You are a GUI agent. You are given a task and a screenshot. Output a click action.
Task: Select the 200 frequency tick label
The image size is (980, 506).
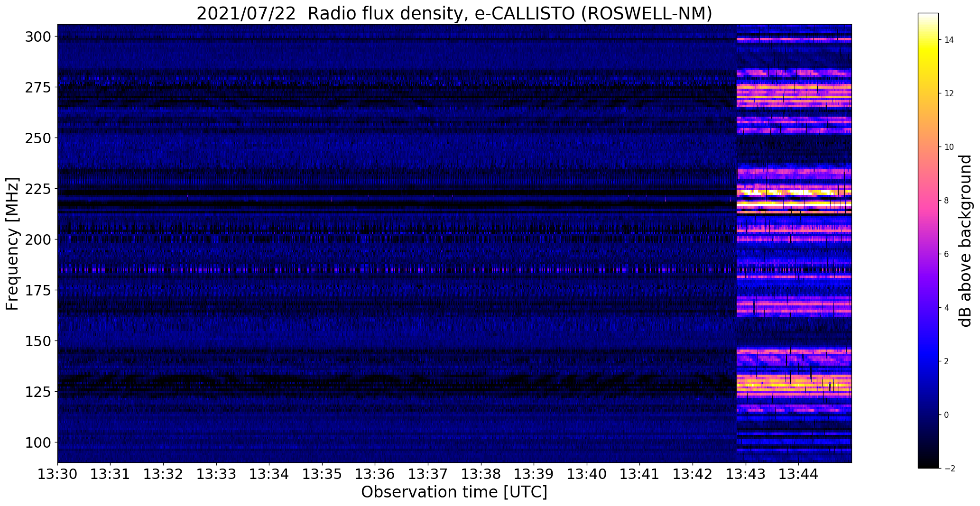(x=38, y=239)
